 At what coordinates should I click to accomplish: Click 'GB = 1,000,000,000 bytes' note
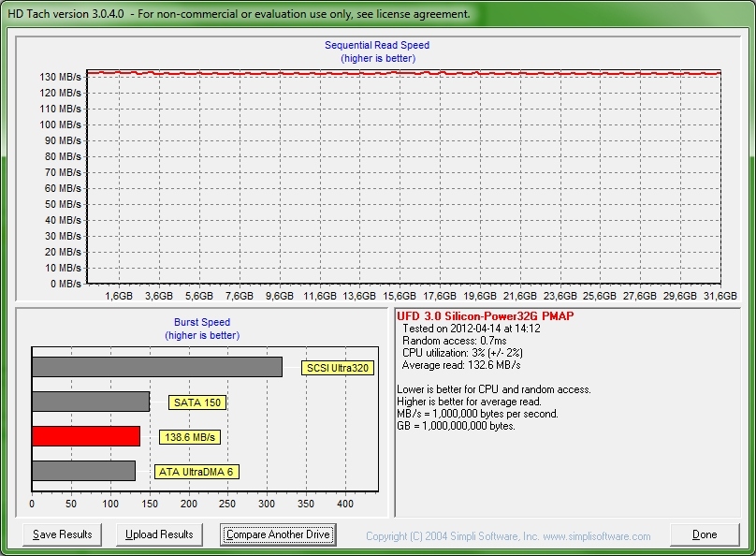[456, 426]
